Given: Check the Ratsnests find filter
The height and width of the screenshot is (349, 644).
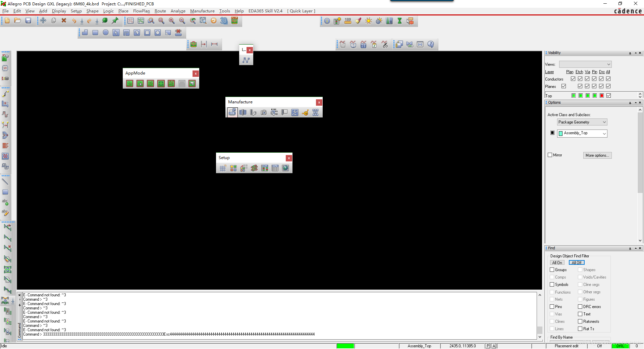Looking at the screenshot, I should (x=580, y=321).
